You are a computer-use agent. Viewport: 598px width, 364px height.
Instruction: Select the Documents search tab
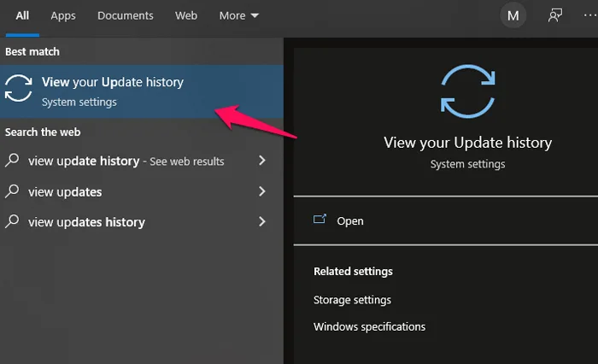click(126, 15)
